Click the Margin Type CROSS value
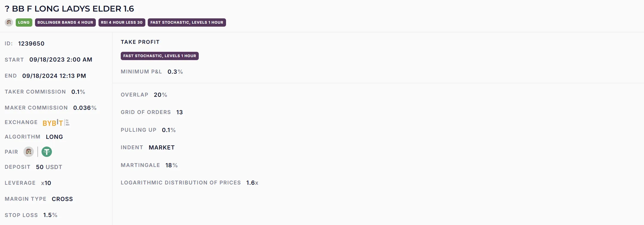644x225 pixels. [x=62, y=199]
